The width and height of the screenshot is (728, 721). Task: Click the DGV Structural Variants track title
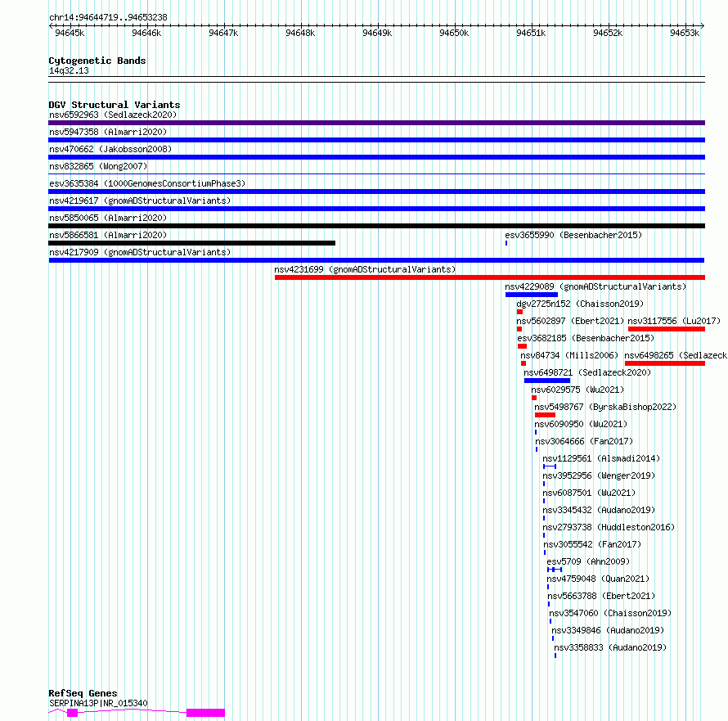coord(115,105)
